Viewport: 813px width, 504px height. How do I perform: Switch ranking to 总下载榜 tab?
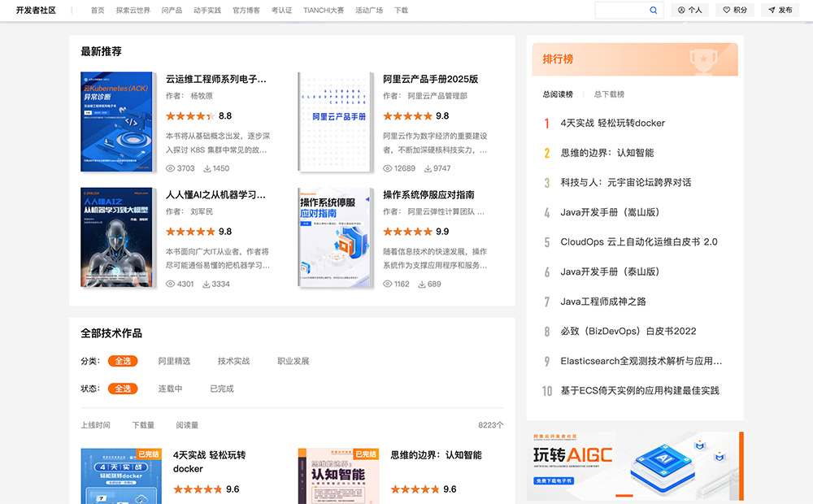[609, 94]
